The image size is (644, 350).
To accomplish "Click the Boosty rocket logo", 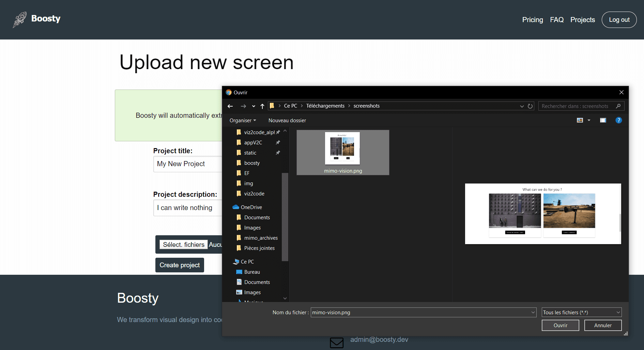I will pyautogui.click(x=20, y=19).
